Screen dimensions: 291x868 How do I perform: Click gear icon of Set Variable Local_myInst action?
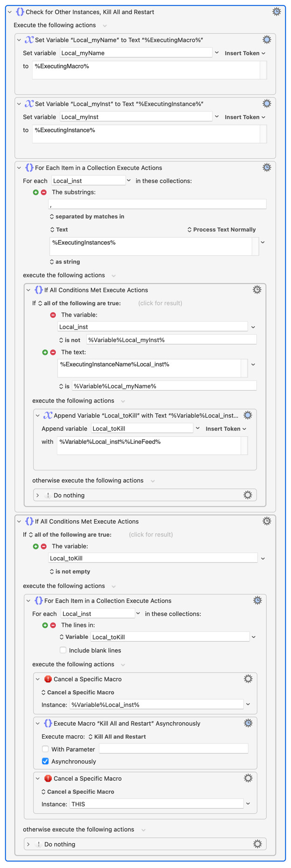pos(267,104)
